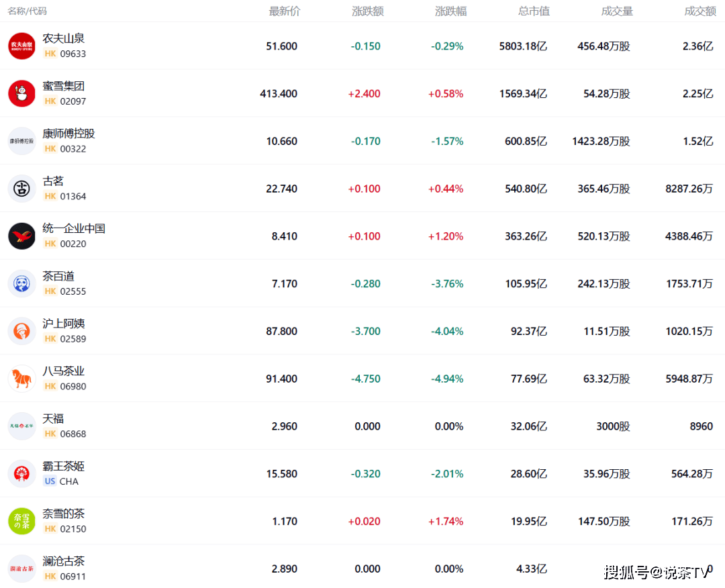725x588 pixels.
Task: Open the 康师傅控股 stock name link
Action: pyautogui.click(x=68, y=134)
